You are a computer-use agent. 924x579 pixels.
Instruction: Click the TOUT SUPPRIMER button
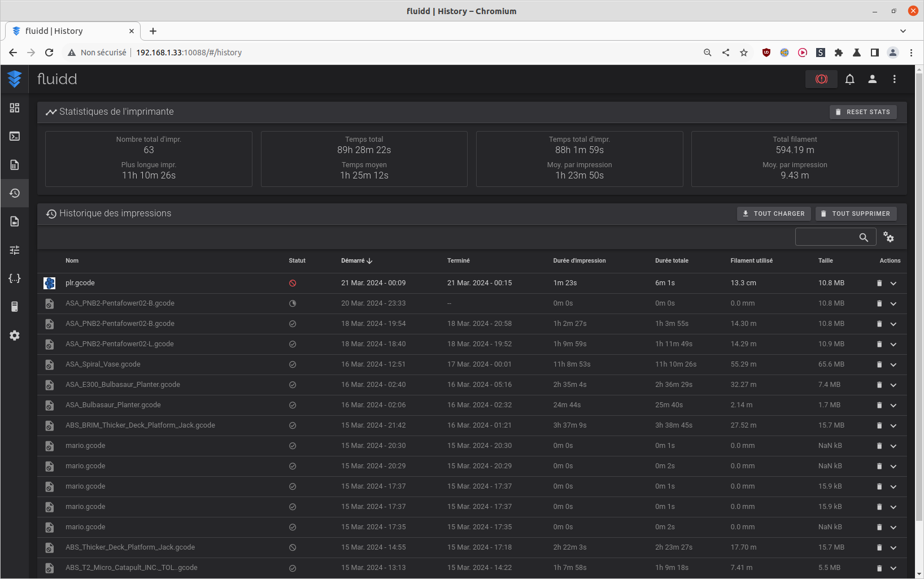[x=856, y=214]
